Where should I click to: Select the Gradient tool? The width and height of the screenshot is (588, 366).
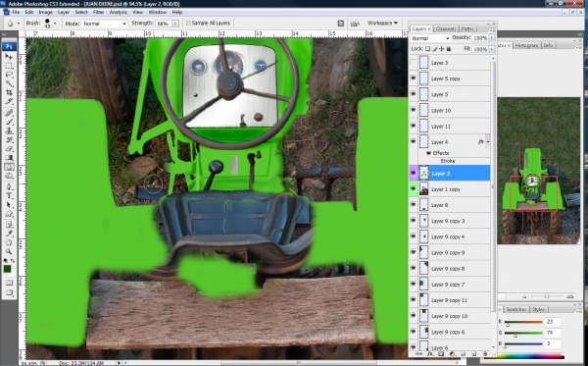point(9,157)
